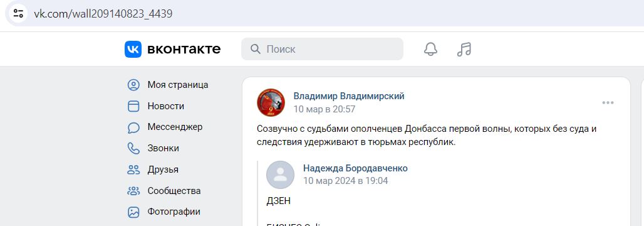
Task: Click the post timestamp 10 мар в 20:57
Action: pyautogui.click(x=324, y=109)
